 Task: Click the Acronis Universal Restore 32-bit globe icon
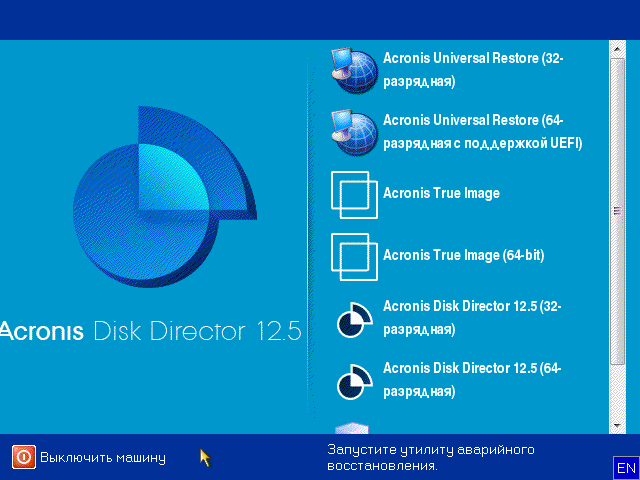pyautogui.click(x=353, y=69)
